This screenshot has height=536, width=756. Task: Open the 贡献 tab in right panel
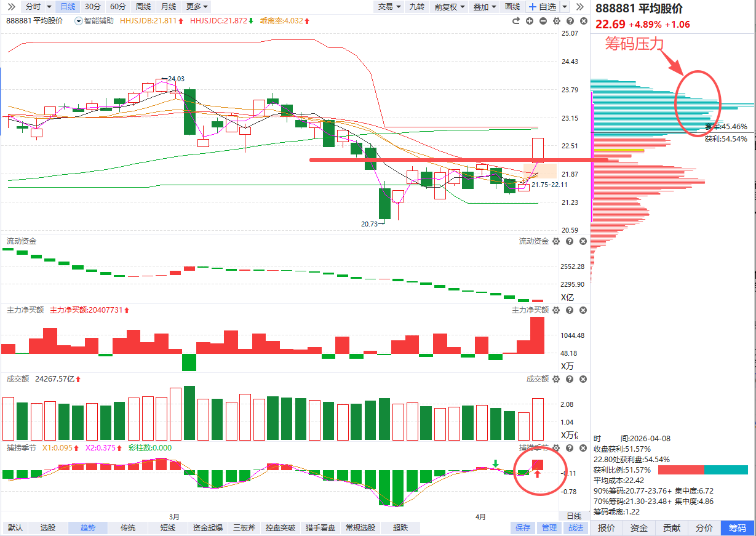click(x=672, y=528)
